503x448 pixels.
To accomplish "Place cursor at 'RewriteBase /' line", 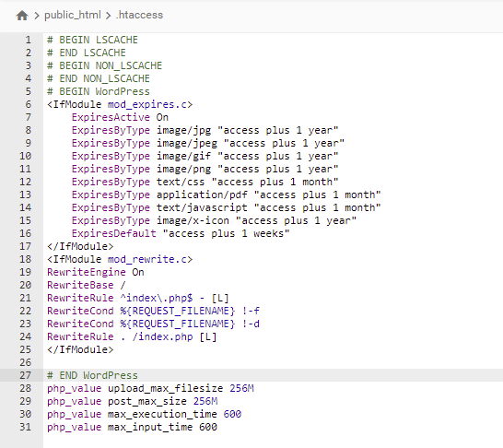I will tap(87, 285).
